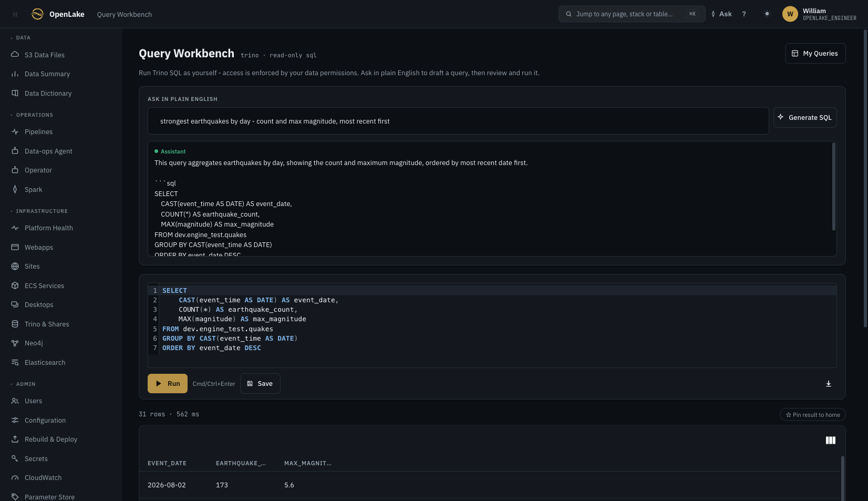
Task: Open the Secrets key icon
Action: [15, 458]
